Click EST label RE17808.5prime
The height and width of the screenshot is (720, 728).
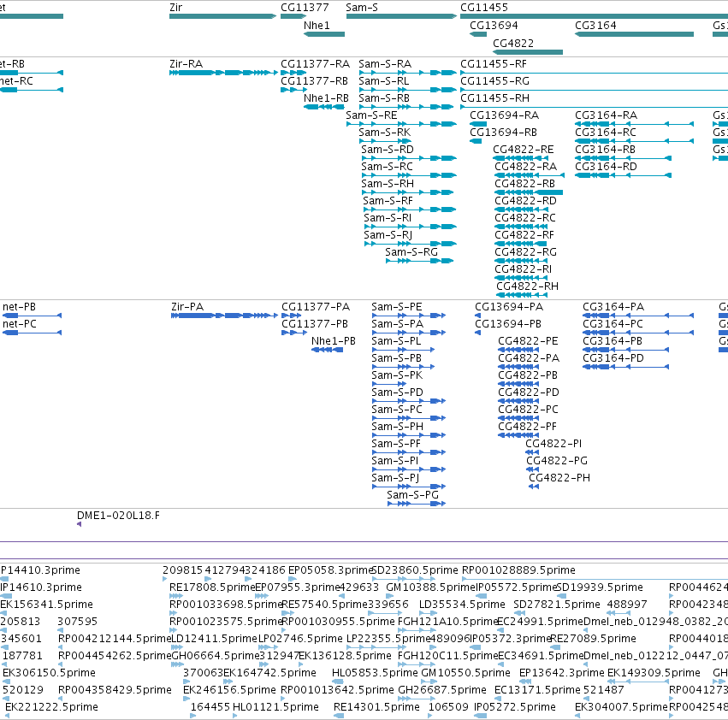212,587
